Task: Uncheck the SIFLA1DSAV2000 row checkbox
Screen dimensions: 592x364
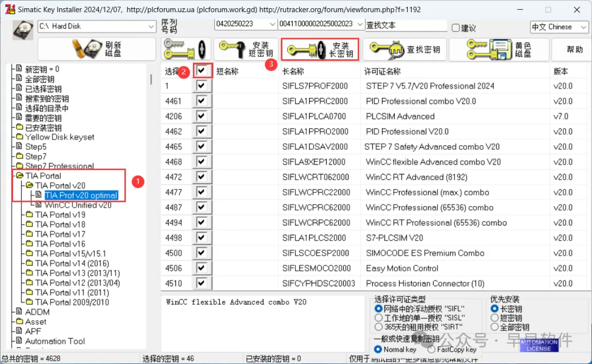Action: tap(201, 146)
